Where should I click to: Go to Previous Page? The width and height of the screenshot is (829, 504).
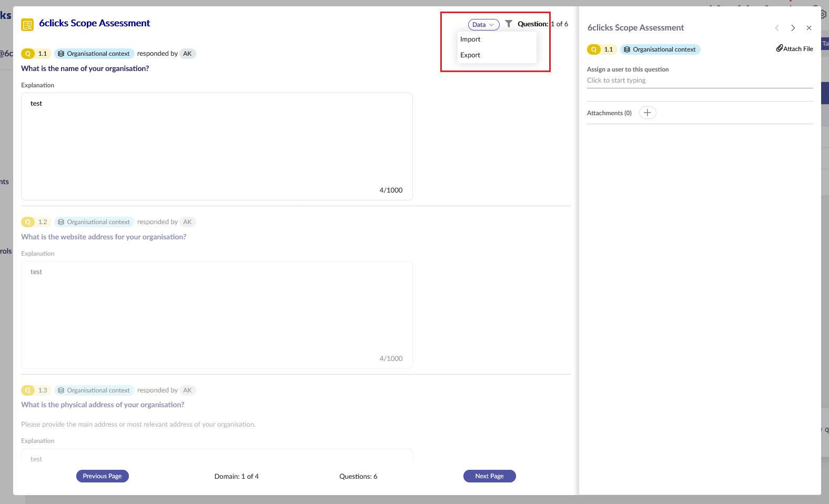click(103, 476)
